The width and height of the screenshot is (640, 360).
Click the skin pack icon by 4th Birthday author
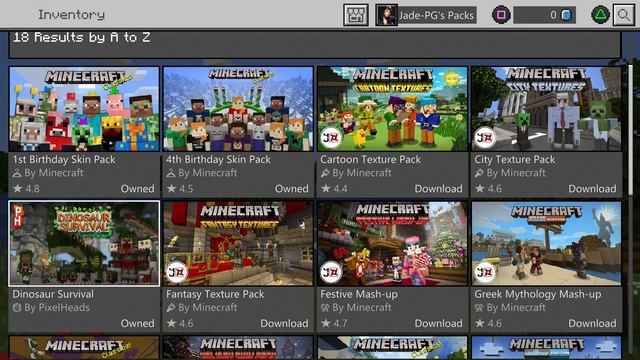[x=171, y=173]
